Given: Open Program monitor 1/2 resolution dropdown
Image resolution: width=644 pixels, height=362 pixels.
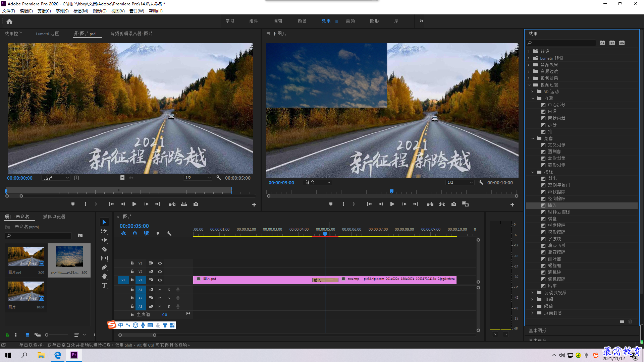Looking at the screenshot, I should coord(460,183).
